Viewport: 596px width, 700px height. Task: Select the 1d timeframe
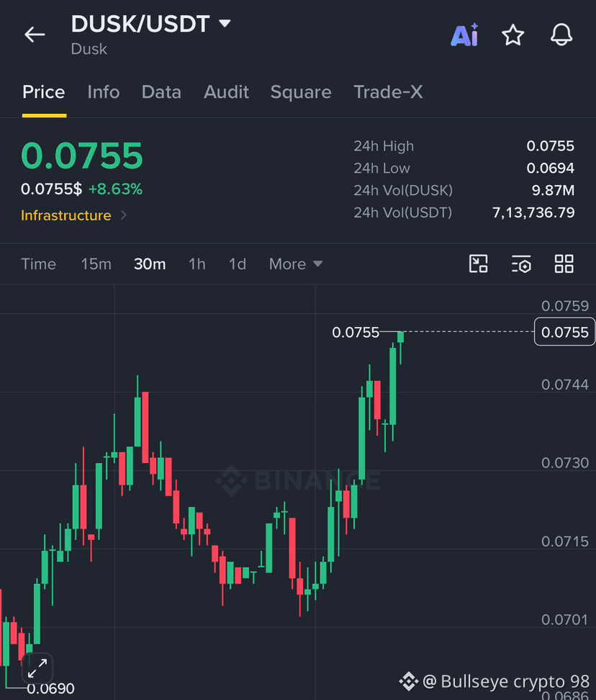(237, 264)
